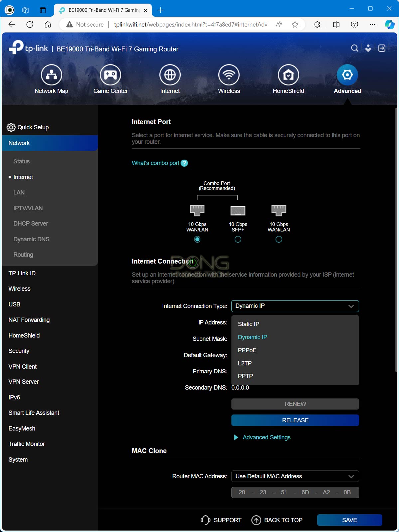The height and width of the screenshot is (532, 399).
Task: Click the log out icon
Action: click(x=382, y=48)
